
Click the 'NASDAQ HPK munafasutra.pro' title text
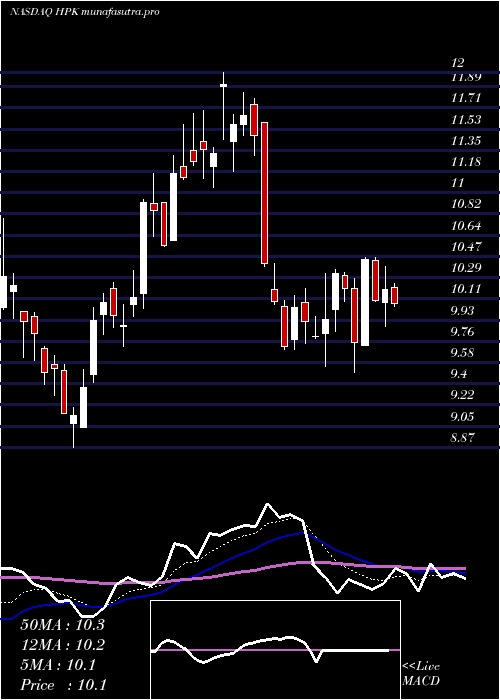pos(84,12)
